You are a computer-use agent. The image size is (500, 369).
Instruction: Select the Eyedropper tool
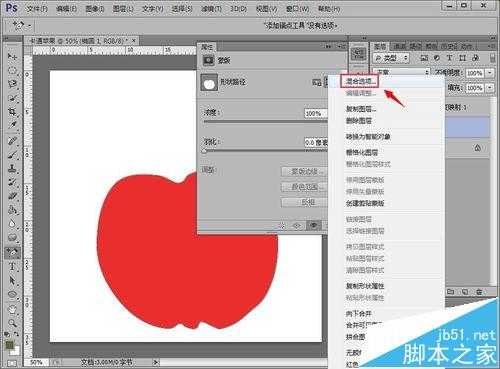tap(12, 125)
